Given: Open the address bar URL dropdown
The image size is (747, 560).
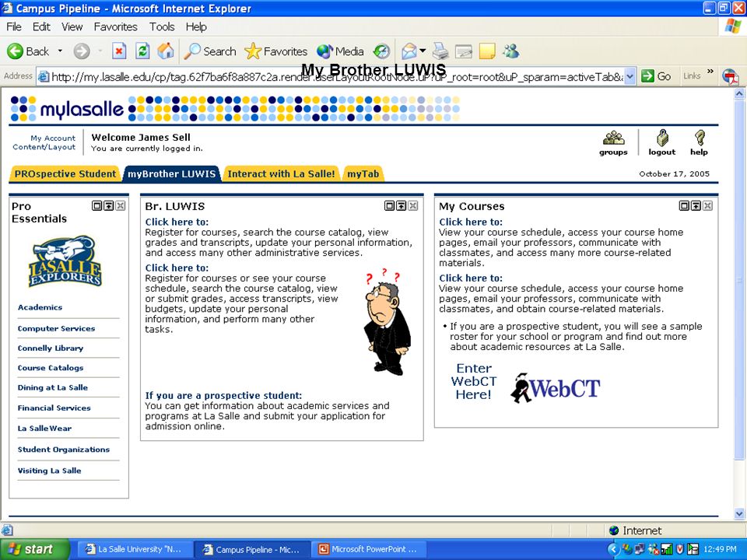Looking at the screenshot, I should [630, 76].
